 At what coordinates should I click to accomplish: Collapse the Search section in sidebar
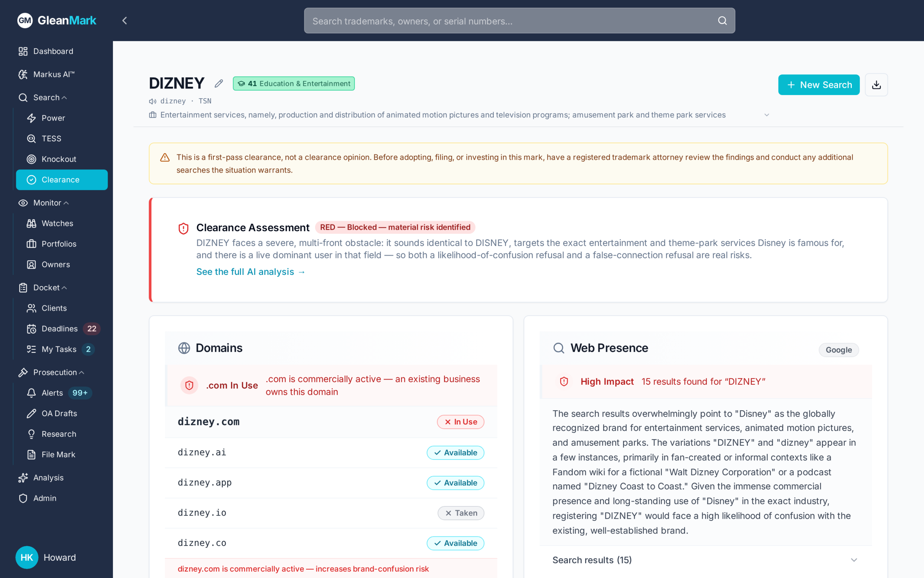64,98
